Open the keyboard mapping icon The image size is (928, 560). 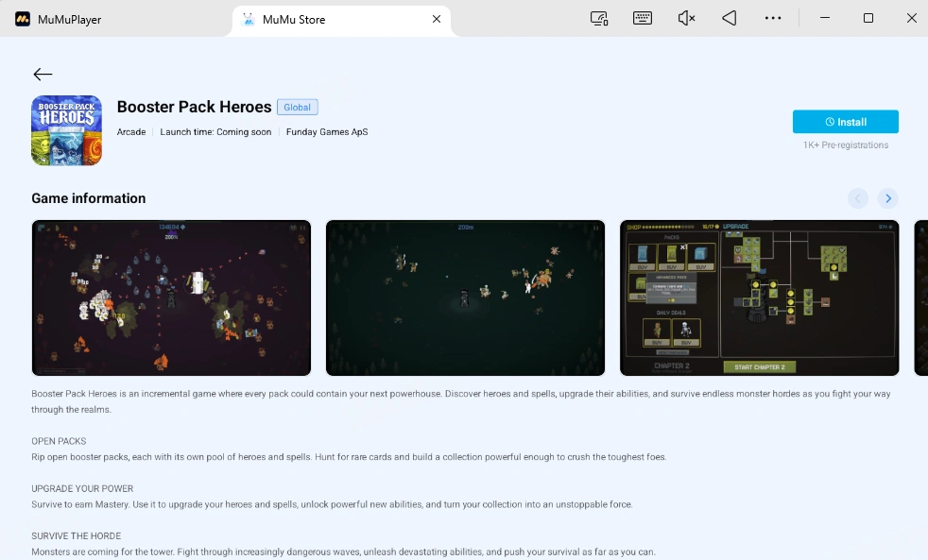point(643,18)
